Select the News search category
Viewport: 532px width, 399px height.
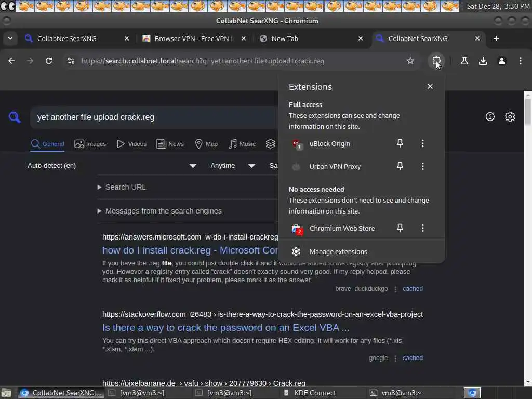pos(170,144)
